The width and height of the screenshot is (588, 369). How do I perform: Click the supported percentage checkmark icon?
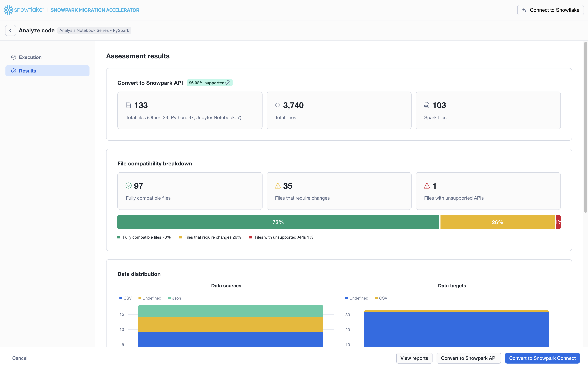[x=228, y=83]
